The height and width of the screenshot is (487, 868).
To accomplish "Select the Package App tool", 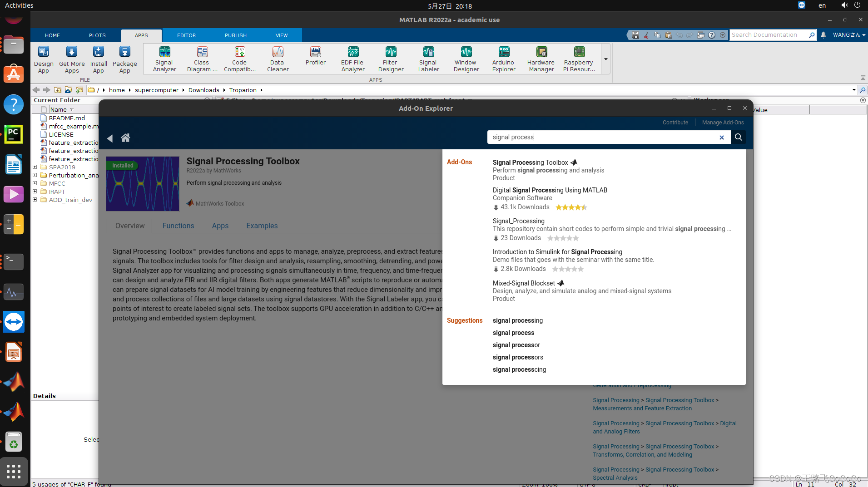I will point(124,59).
